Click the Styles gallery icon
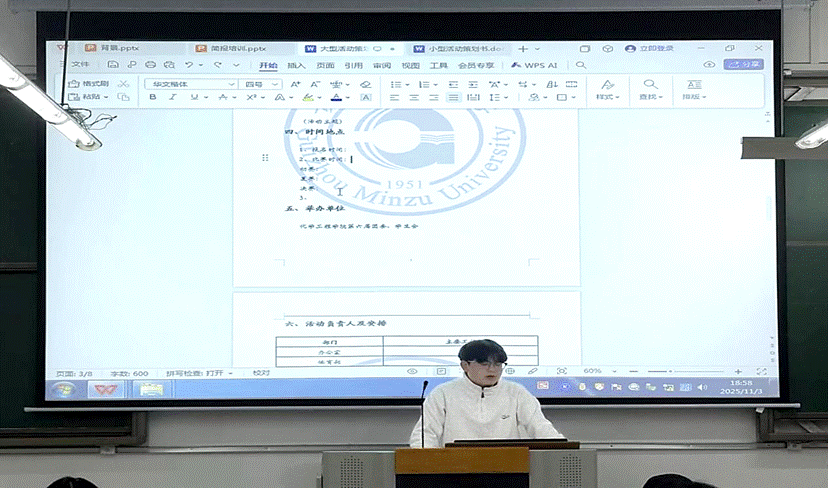This screenshot has height=488, width=828. (605, 89)
